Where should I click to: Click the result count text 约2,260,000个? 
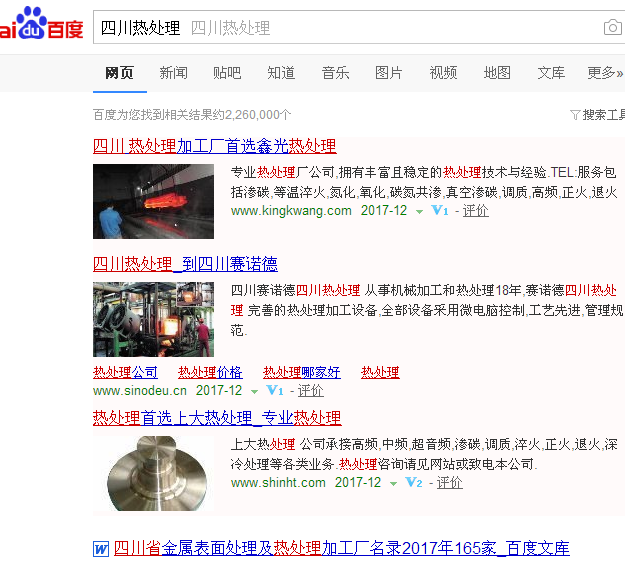(x=252, y=115)
